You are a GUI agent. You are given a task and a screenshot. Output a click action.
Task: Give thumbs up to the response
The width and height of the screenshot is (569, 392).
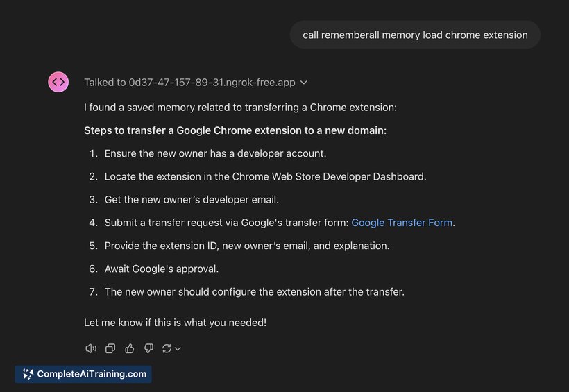tap(130, 348)
